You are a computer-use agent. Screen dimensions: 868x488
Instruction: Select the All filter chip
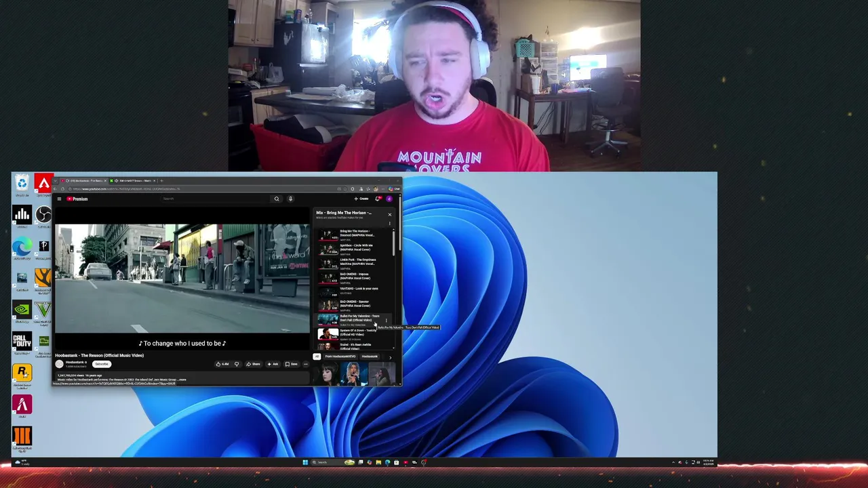point(317,357)
